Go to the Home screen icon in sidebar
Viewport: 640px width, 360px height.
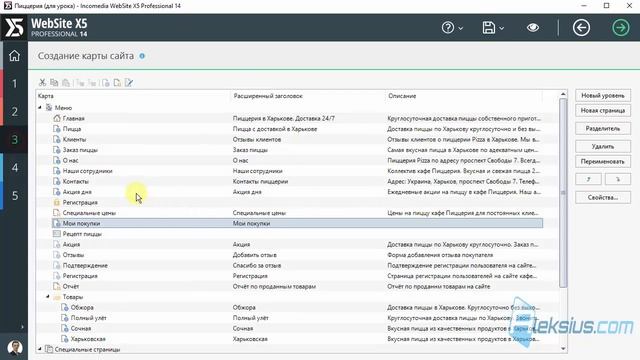14,56
